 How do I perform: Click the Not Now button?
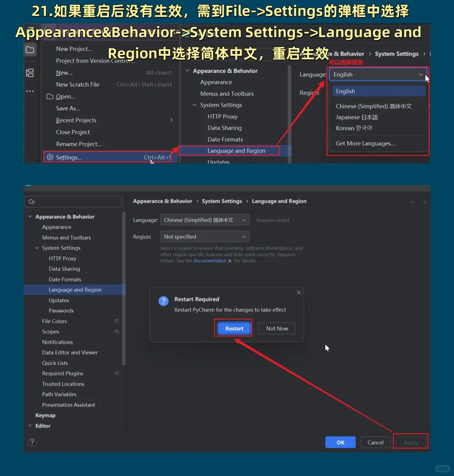click(x=277, y=328)
